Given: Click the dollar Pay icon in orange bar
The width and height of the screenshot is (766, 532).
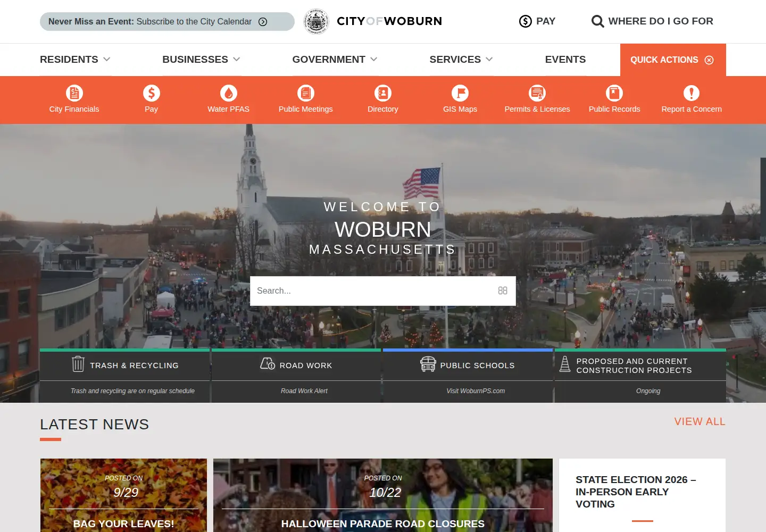Looking at the screenshot, I should click(x=152, y=93).
